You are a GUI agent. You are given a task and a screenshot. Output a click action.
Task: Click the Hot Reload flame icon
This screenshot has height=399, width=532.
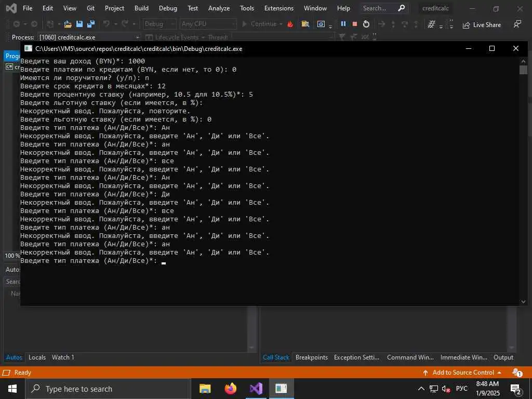pyautogui.click(x=290, y=24)
